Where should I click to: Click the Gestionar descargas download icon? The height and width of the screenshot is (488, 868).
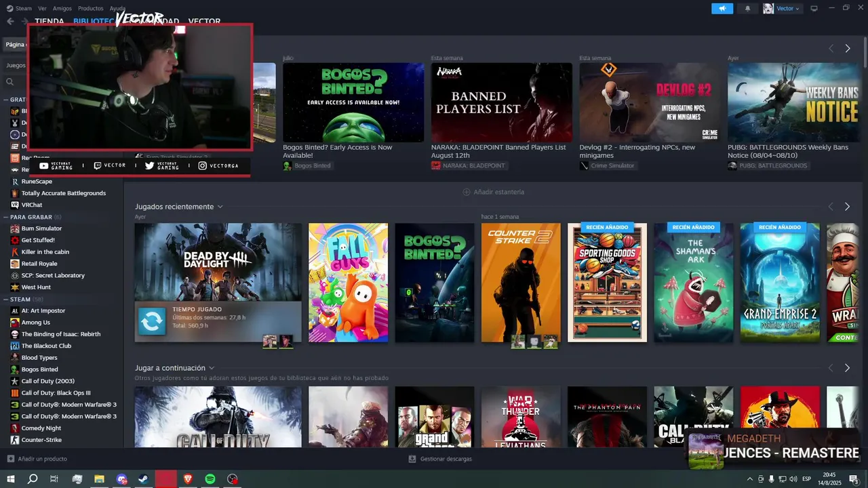pyautogui.click(x=412, y=459)
